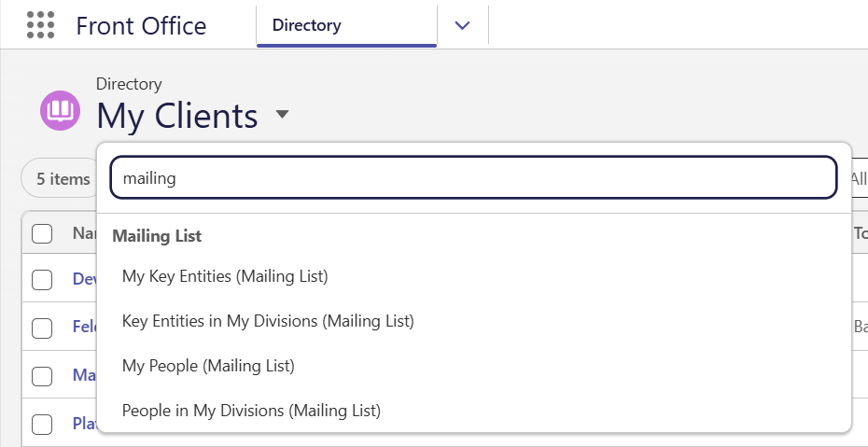Select People in My Divisions (Mailing List)

click(251, 410)
